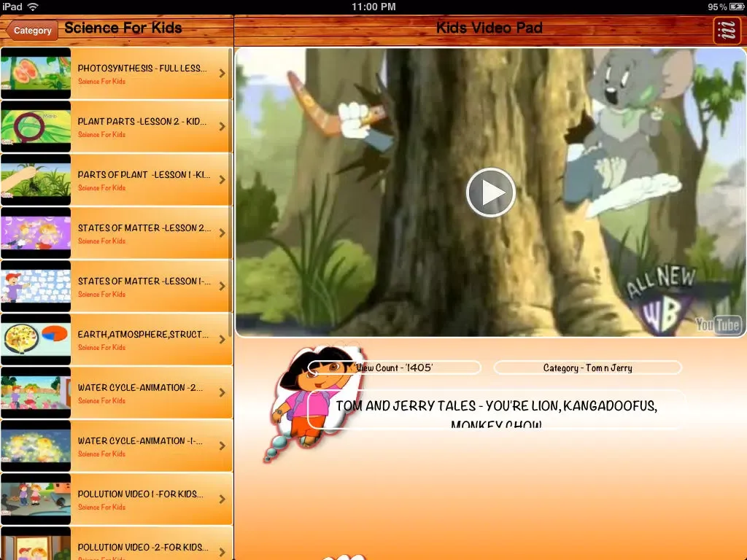Click the Kids Video Pad header title
Viewport: 747px width, 560px height.
489,28
